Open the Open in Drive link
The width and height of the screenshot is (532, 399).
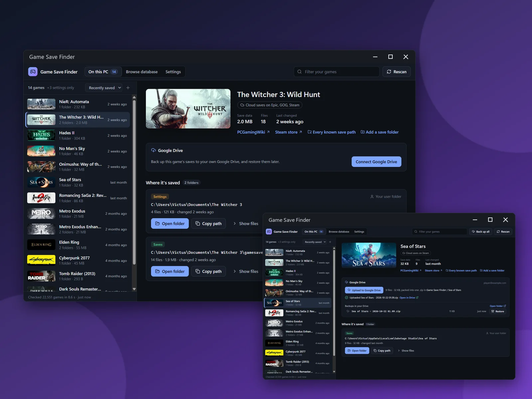pos(409,298)
